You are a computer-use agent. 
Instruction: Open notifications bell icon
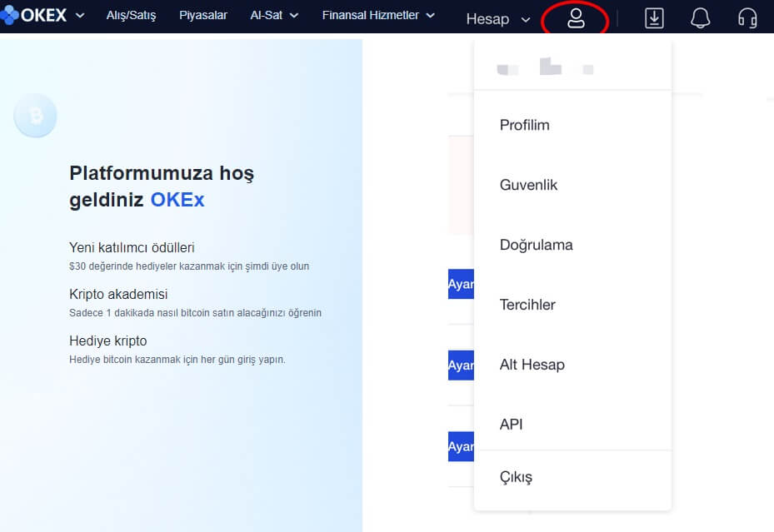[x=700, y=19]
